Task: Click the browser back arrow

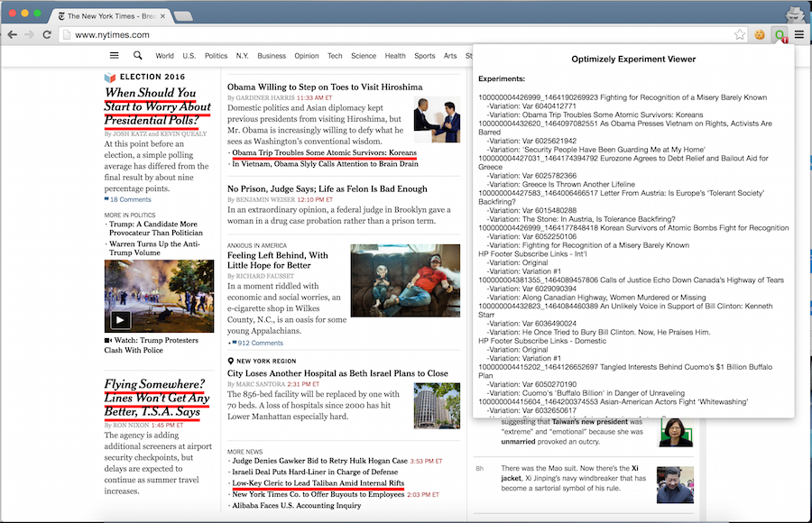Action: (x=13, y=34)
